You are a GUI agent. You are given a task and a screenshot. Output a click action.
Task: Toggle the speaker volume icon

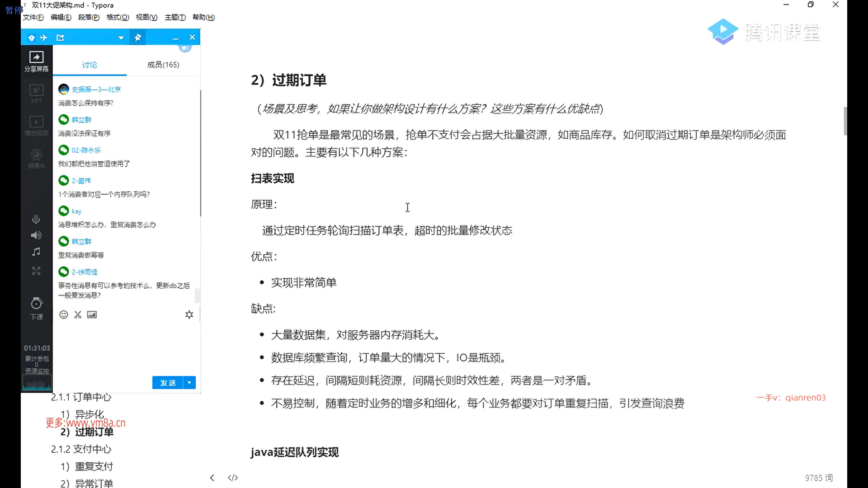click(x=36, y=235)
